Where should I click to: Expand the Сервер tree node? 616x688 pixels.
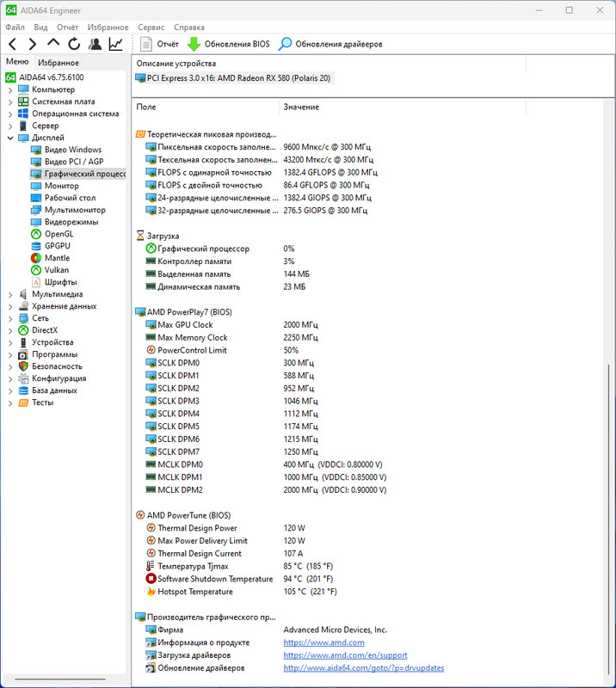[x=10, y=126]
